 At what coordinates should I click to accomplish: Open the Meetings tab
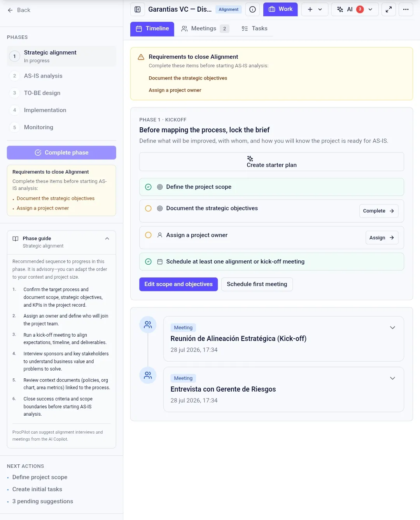205,29
